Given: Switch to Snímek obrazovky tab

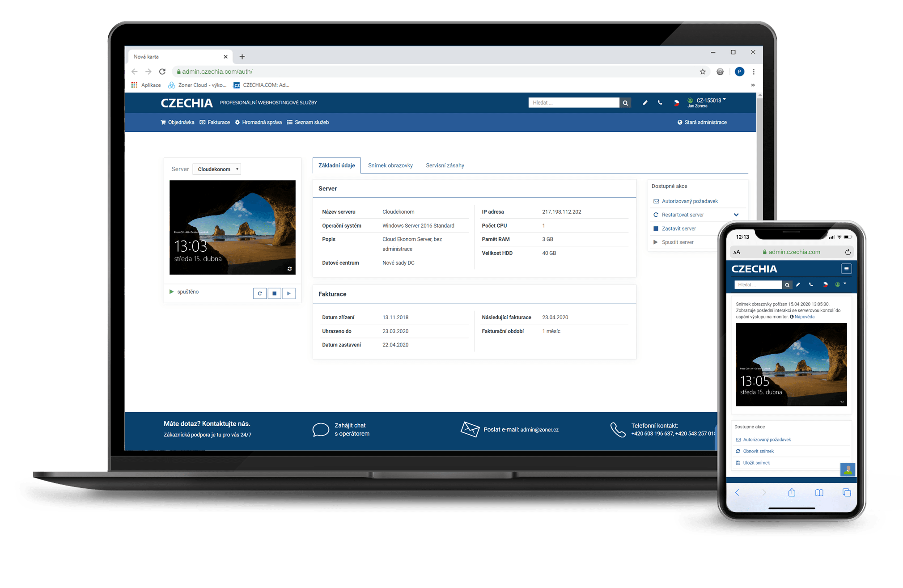Looking at the screenshot, I should click(390, 165).
